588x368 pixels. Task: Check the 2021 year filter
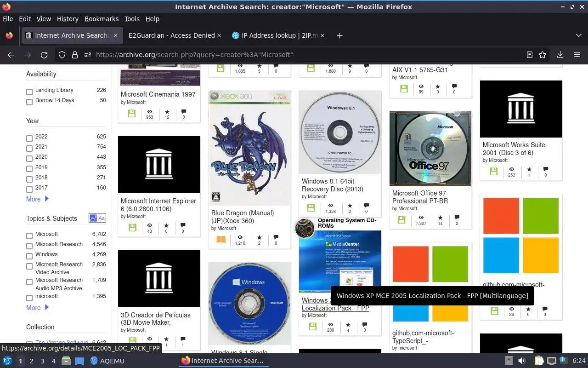tap(29, 149)
